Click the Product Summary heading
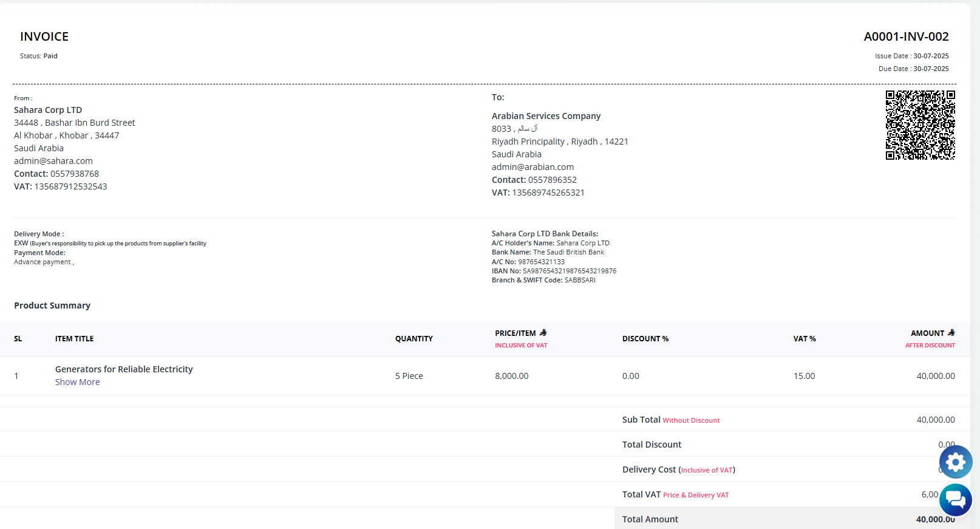This screenshot has height=529, width=980. pos(52,305)
